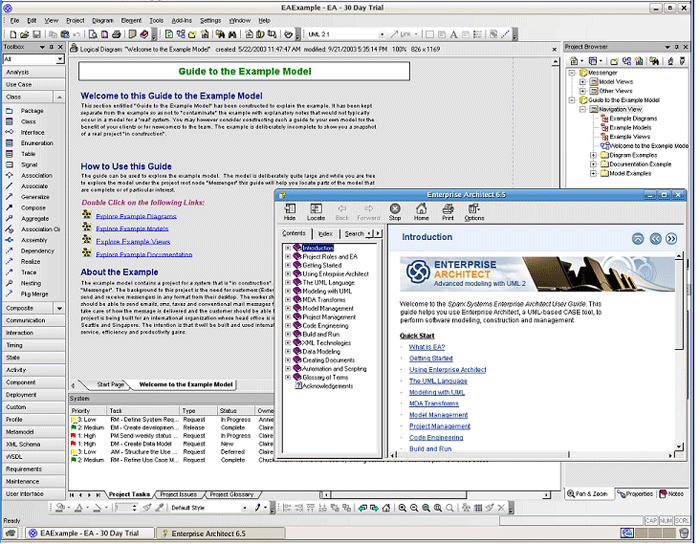The image size is (700, 544).
Task: Open the Default Style dropdown
Action: click(x=244, y=508)
